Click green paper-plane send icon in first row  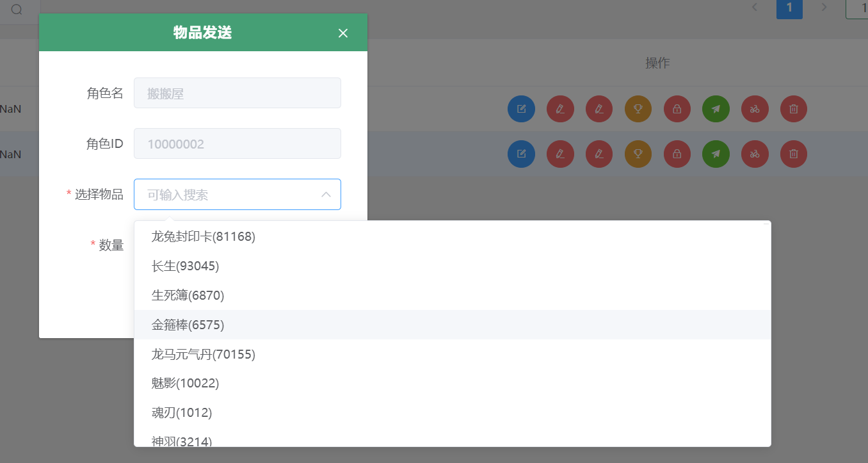tap(716, 109)
